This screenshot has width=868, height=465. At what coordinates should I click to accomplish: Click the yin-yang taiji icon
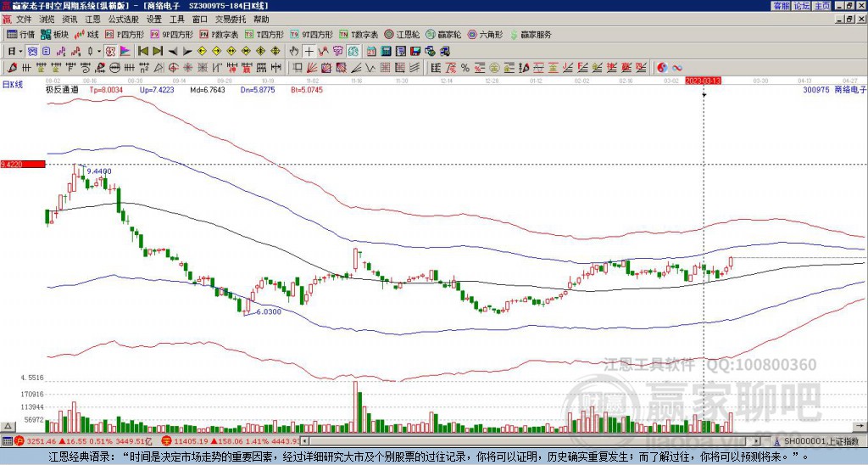click(662, 68)
